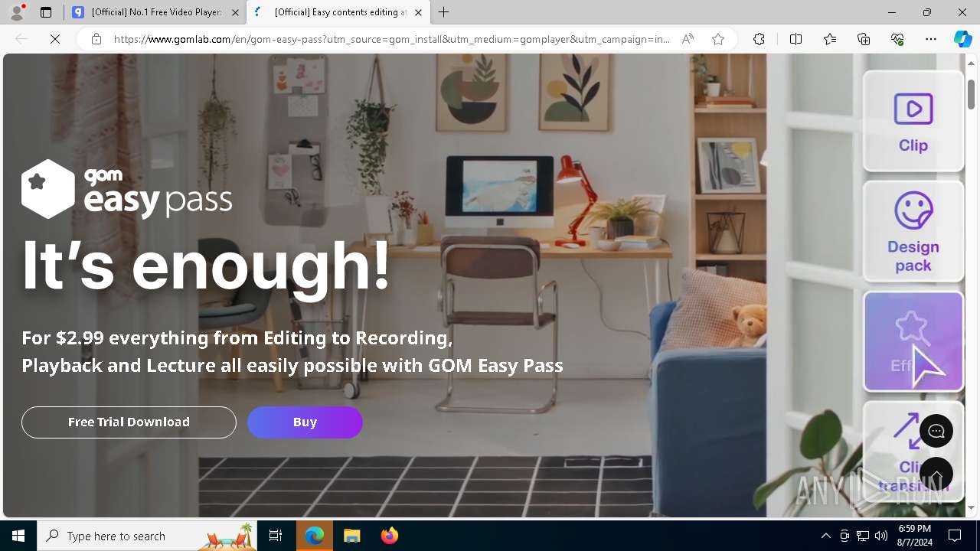The image size is (980, 551).
Task: Open the Edge profile icon
Action: (17, 12)
